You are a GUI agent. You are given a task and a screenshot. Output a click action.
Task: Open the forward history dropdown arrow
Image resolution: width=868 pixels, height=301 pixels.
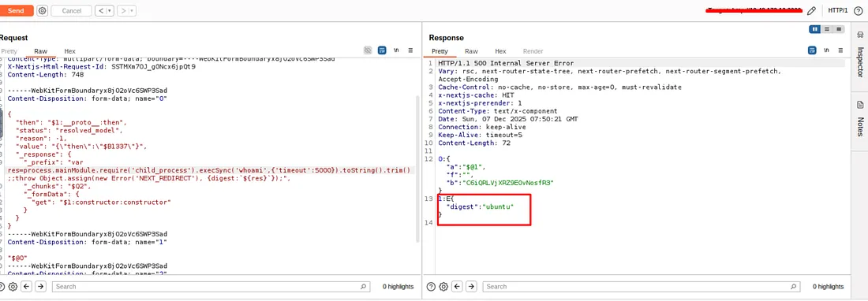point(132,10)
